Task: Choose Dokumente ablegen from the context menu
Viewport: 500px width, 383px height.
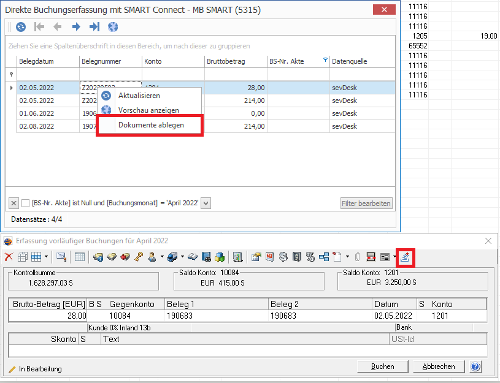Action: [151, 125]
